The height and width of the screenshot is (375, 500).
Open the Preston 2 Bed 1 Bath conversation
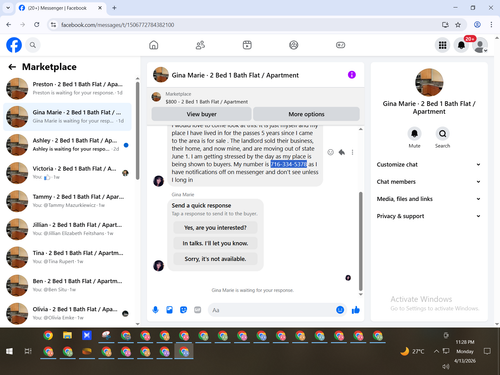click(68, 89)
